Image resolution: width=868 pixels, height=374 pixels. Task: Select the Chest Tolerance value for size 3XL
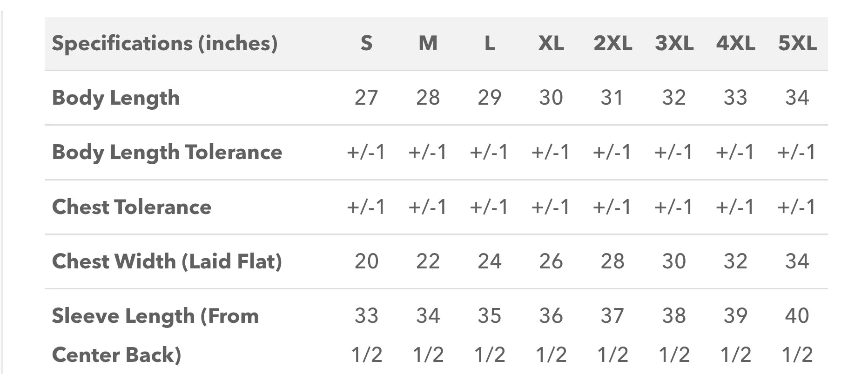(x=674, y=207)
